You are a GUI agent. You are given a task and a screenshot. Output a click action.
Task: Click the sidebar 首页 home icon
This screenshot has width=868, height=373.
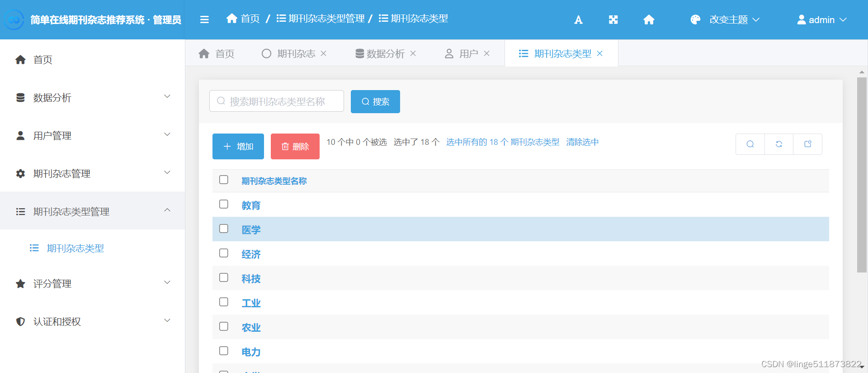(x=20, y=59)
